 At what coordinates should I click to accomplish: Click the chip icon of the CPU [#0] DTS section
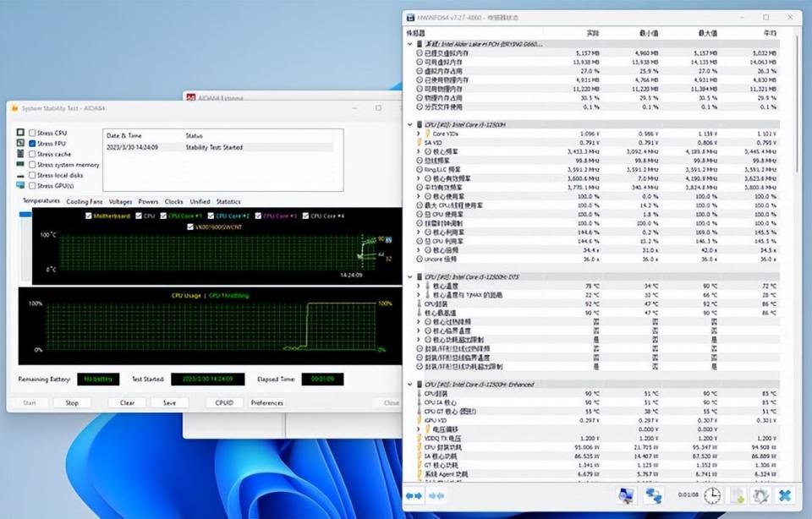pyautogui.click(x=420, y=277)
